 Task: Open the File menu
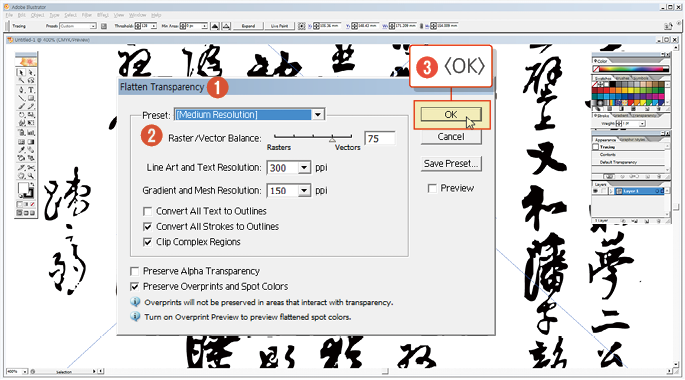9,15
